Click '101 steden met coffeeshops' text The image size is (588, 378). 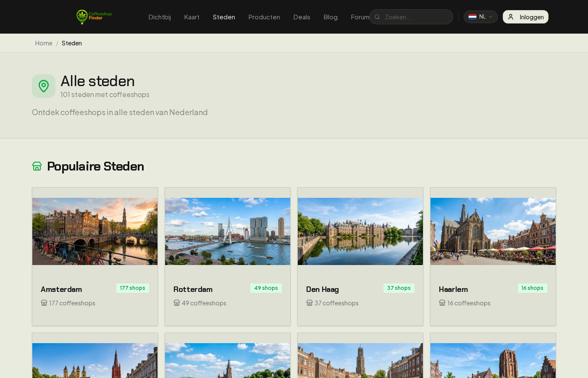pos(105,94)
